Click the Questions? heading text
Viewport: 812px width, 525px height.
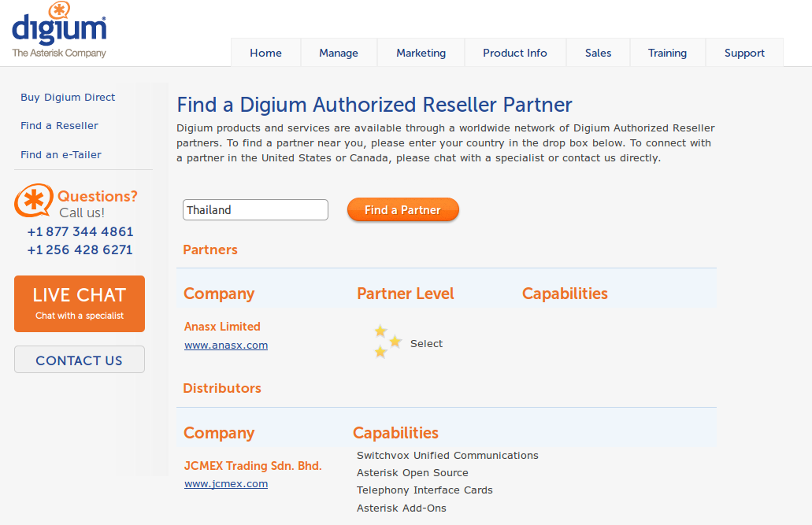click(98, 196)
